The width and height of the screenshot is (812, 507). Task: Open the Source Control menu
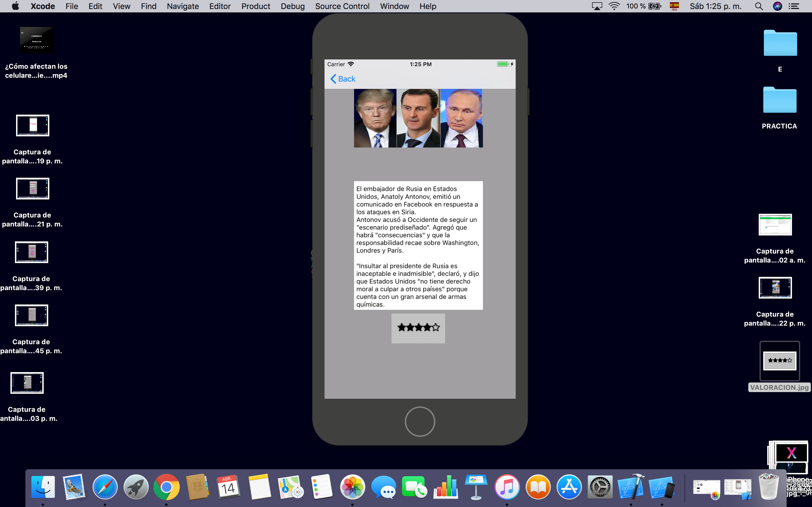coord(342,6)
